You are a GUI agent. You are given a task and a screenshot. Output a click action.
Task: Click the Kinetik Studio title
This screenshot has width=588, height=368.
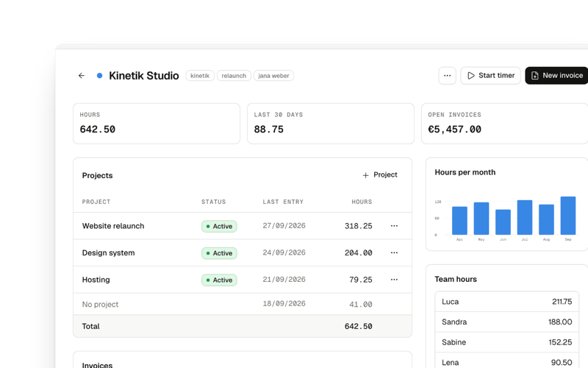pos(143,76)
